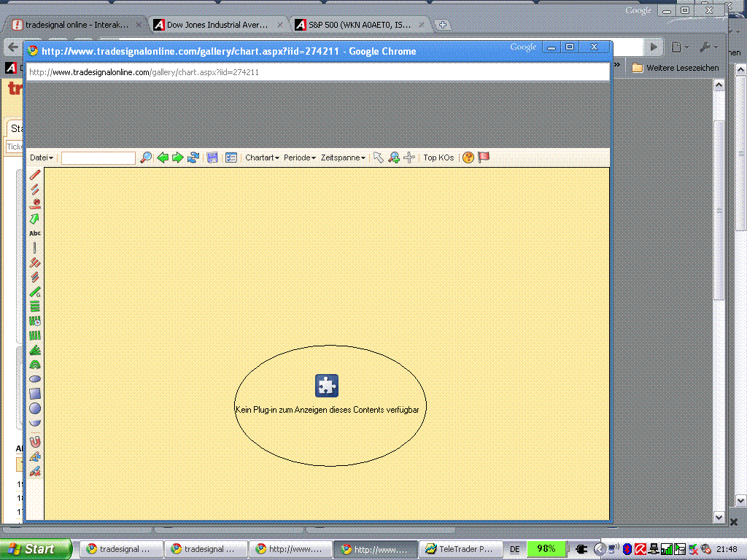Image resolution: width=747 pixels, height=560 pixels.
Task: Save the chart using floppy disk icon
Action: click(x=212, y=157)
